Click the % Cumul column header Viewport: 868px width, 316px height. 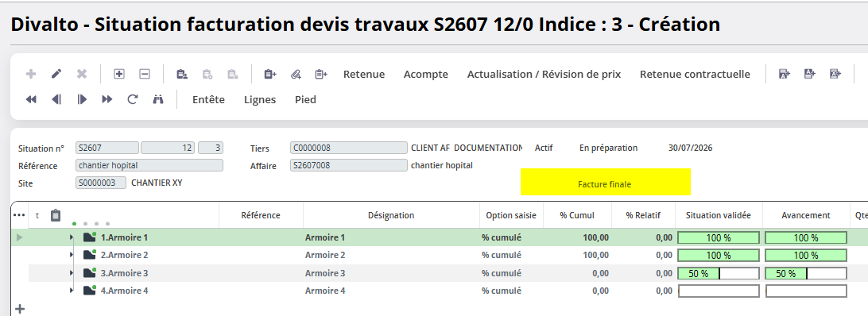577,215
